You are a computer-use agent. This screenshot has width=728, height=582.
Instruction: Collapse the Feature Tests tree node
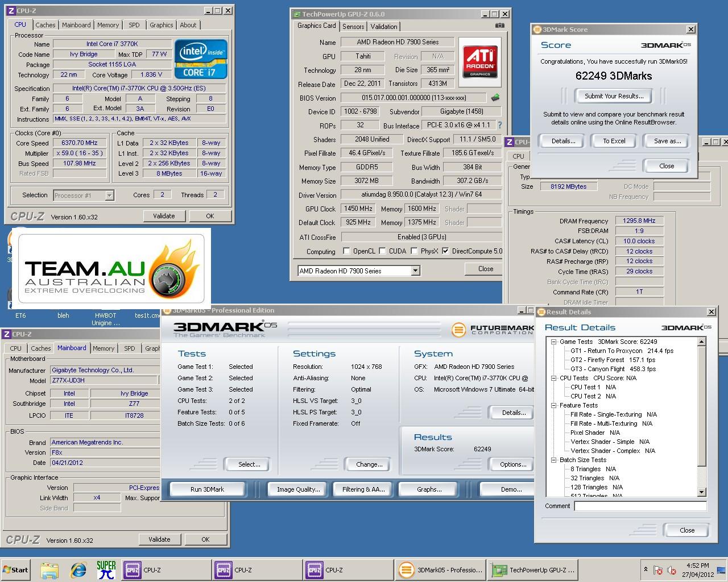pos(554,405)
